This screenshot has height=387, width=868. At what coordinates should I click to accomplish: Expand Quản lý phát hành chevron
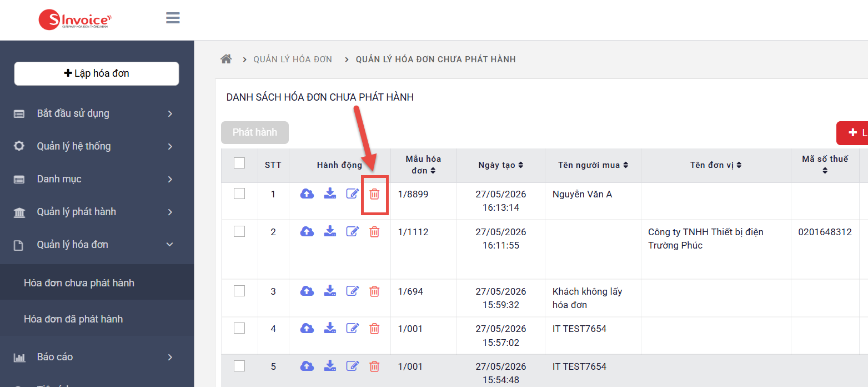pos(170,212)
